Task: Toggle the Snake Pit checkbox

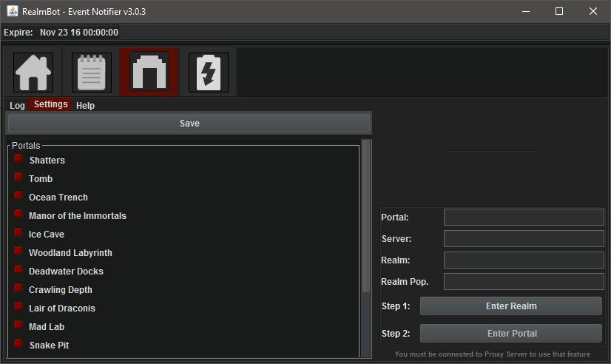Action: point(18,343)
